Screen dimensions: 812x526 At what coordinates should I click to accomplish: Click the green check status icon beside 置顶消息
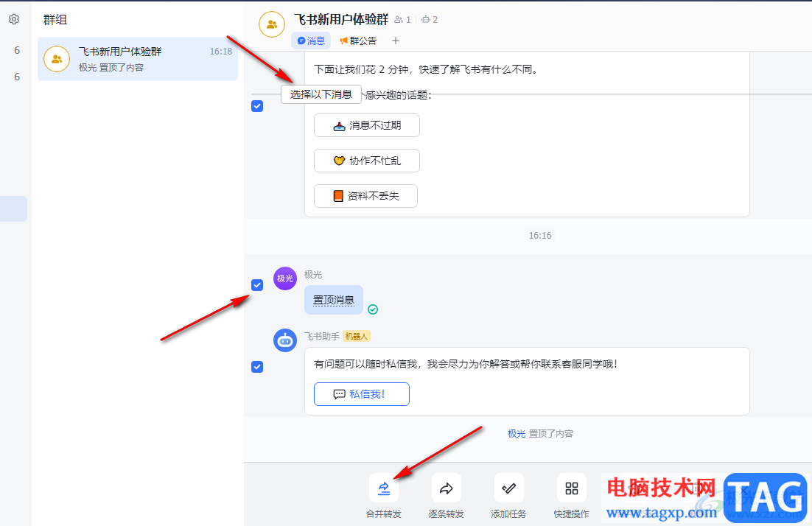pyautogui.click(x=373, y=309)
